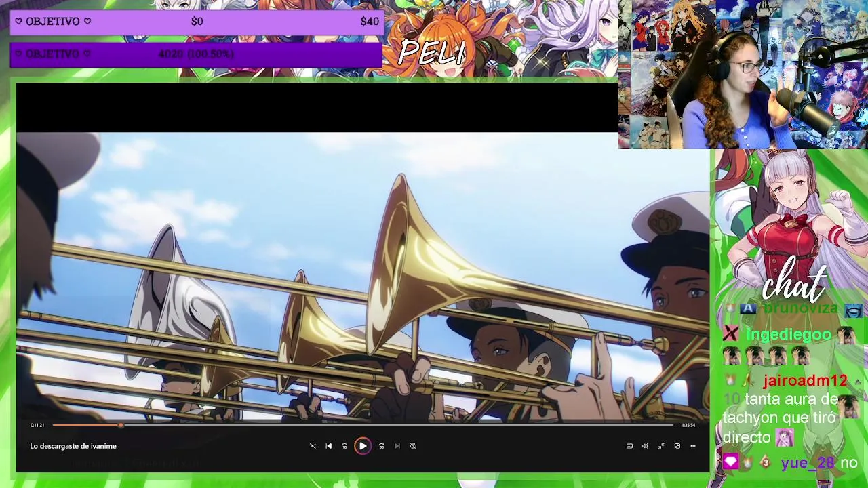The image size is (868, 488).
Task: Click the total duration 1:35:54
Action: [688, 425]
